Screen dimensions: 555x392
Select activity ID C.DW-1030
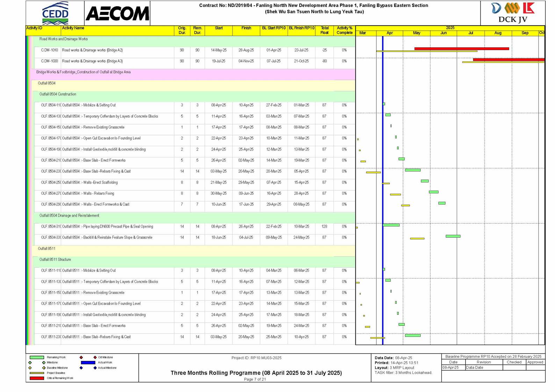tap(50, 61)
